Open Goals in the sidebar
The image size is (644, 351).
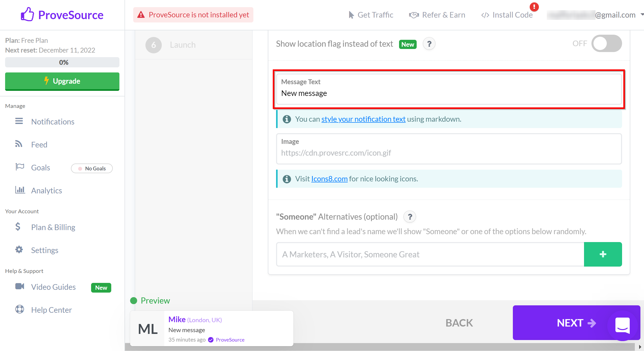[x=40, y=168]
